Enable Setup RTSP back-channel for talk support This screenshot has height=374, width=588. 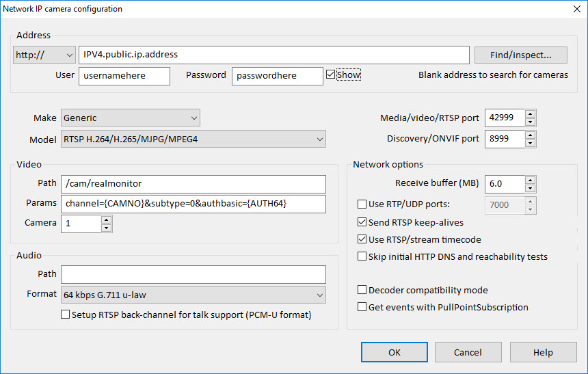tap(65, 315)
